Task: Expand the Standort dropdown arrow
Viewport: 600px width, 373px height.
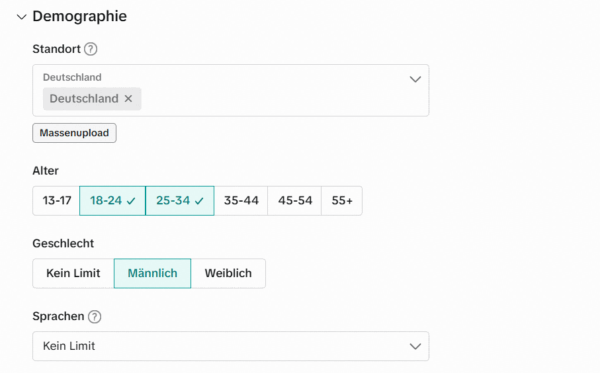Action: (x=415, y=79)
